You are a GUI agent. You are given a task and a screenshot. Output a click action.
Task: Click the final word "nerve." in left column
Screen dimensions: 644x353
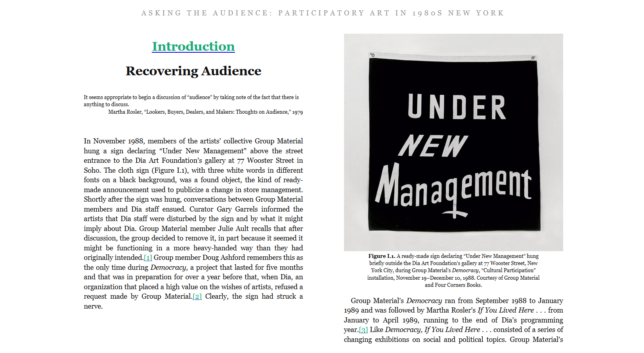(x=93, y=307)
